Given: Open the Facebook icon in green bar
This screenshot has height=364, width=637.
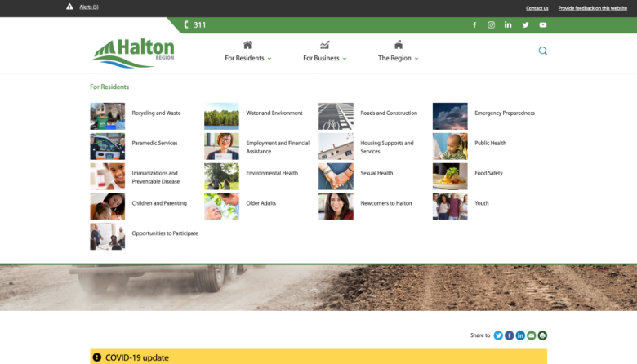Looking at the screenshot, I should [474, 25].
